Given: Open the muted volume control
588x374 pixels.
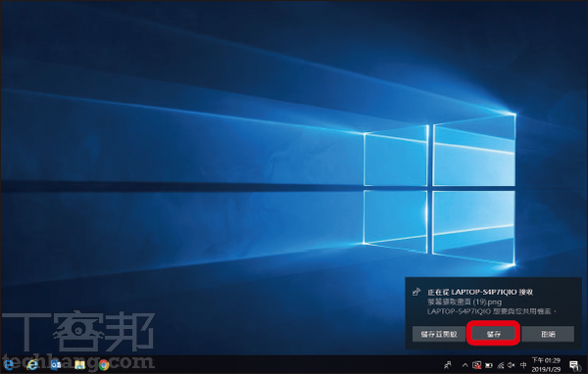Looking at the screenshot, I should click(512, 364).
